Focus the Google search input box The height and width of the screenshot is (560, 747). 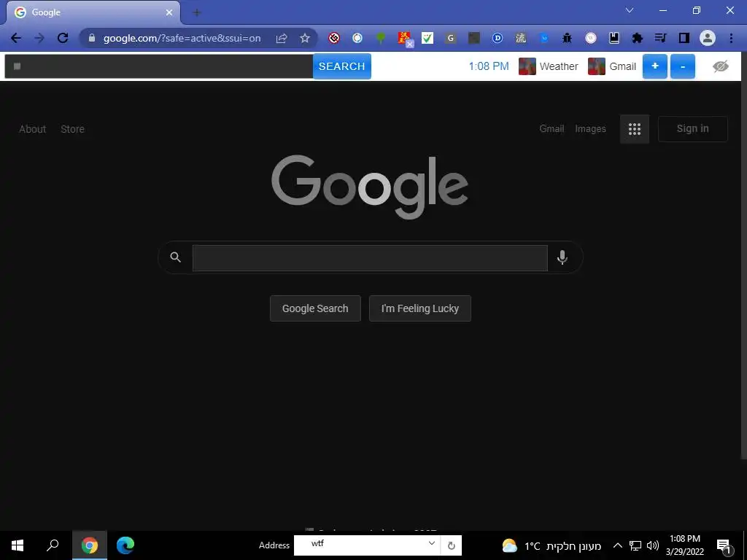tap(370, 257)
